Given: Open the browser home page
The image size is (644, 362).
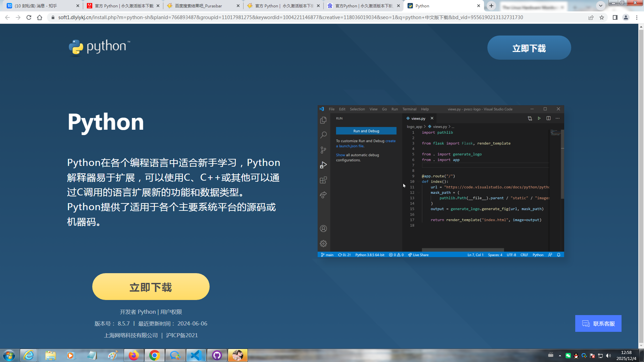Looking at the screenshot, I should 40,17.
